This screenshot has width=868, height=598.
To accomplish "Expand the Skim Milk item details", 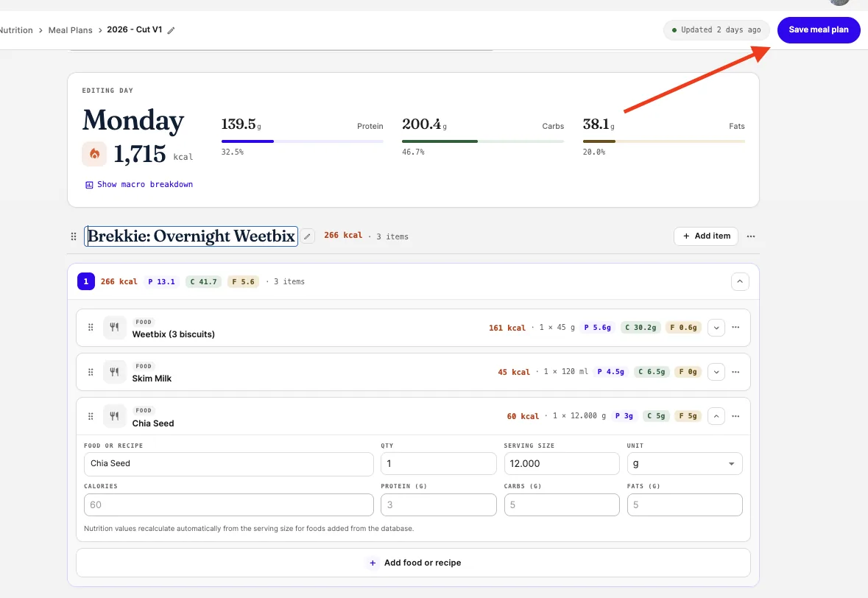I will pyautogui.click(x=716, y=372).
